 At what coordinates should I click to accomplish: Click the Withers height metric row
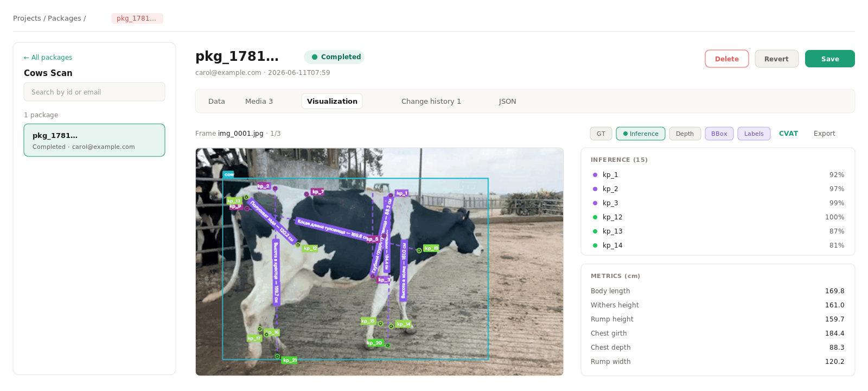pos(718,305)
